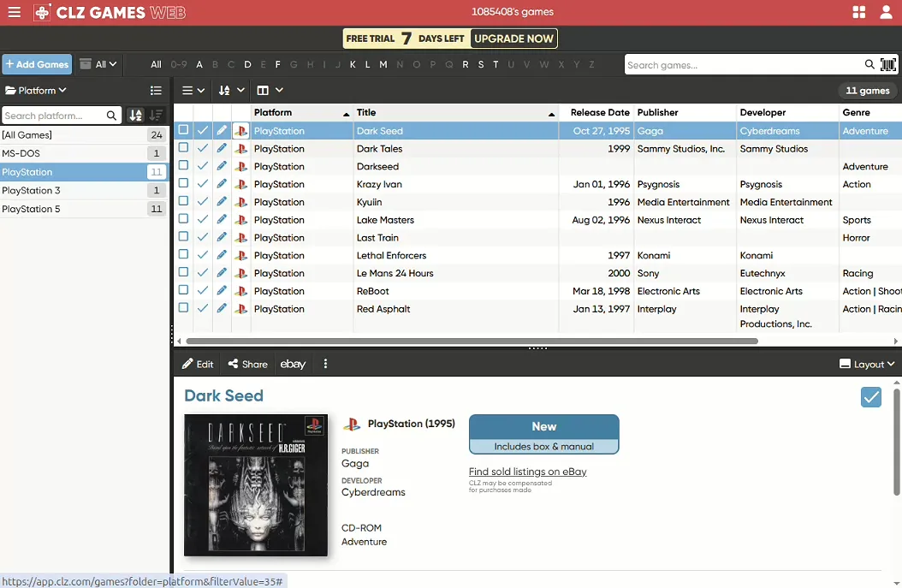
Task: Click the Edit button in details toolbar
Action: click(198, 364)
